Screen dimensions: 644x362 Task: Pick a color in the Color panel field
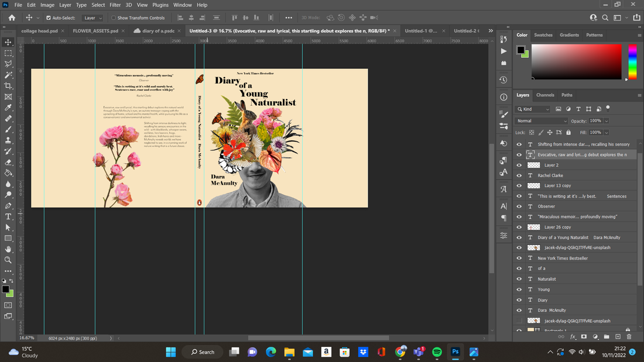coord(576,61)
